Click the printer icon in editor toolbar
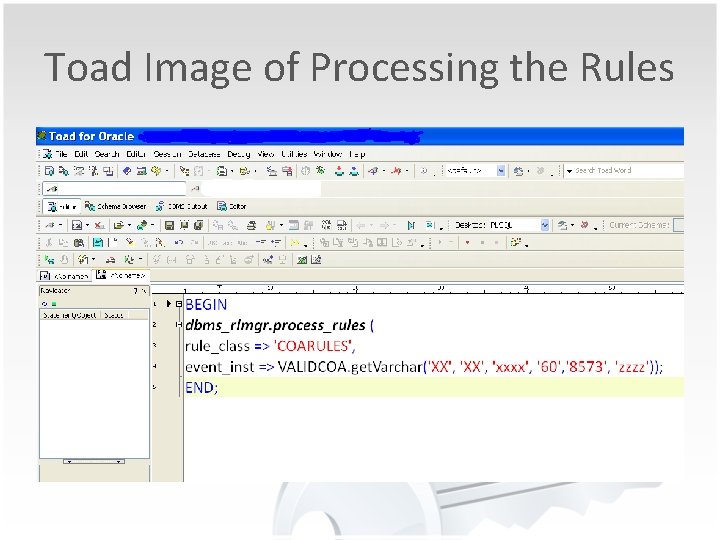This screenshot has height=540, width=720. coord(251,225)
